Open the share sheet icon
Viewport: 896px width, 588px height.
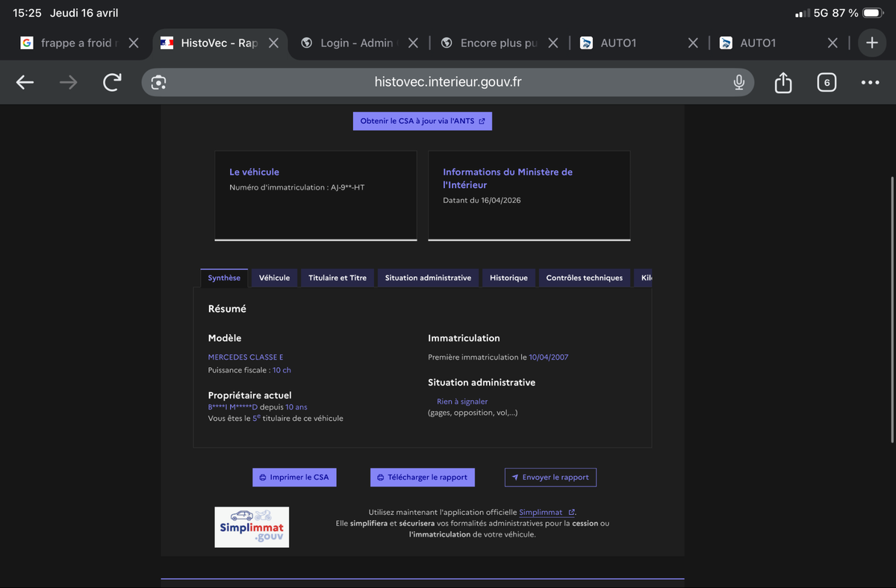pos(783,82)
